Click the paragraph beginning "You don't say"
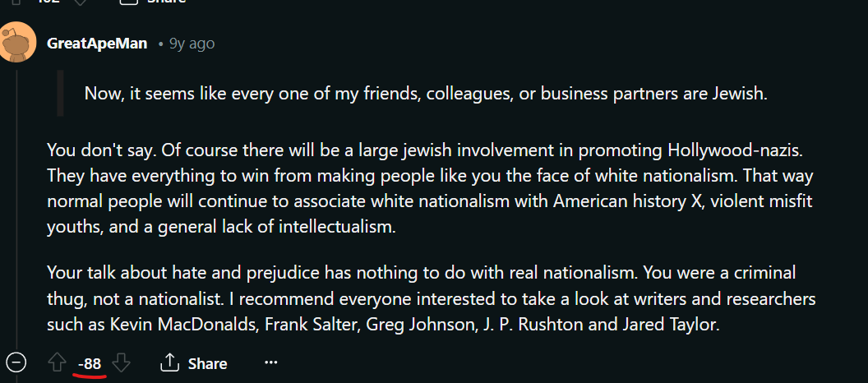This screenshot has height=383, width=868. [430, 189]
